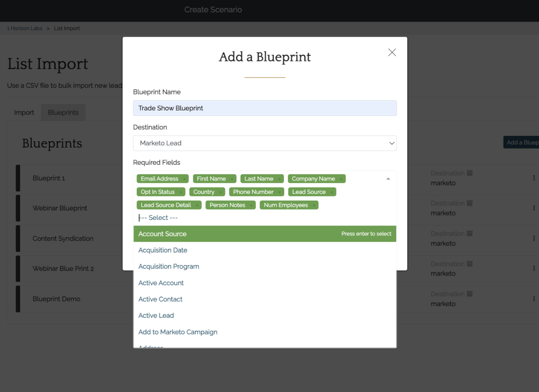Remove the Country tag
The image size is (539, 392).
(220, 192)
